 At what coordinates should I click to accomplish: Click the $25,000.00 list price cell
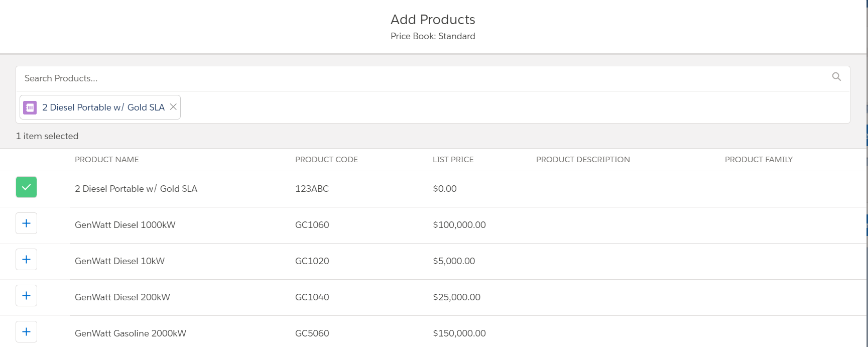457,297
